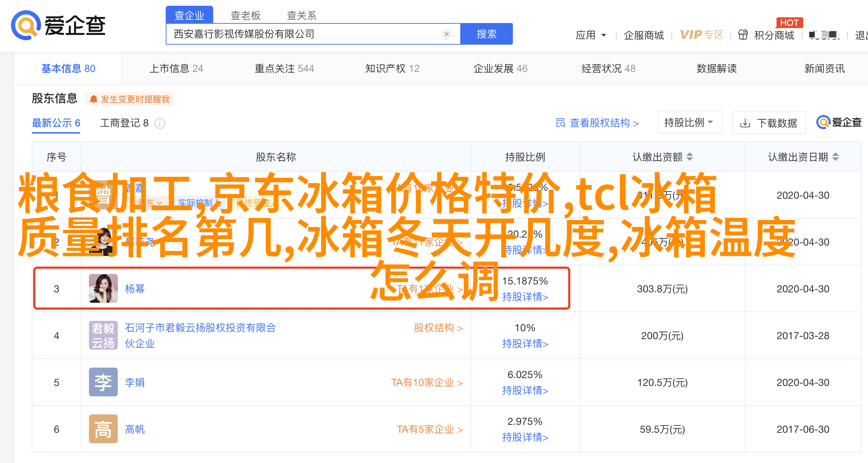Open shareholder 杨幂 name link
The image size is (868, 463).
click(x=135, y=289)
